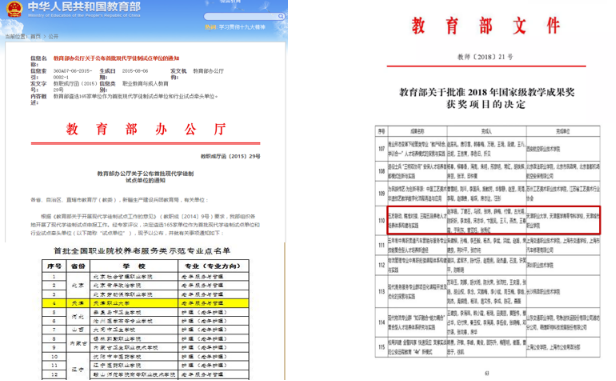Click the 中华人民共和国教育部 site title
Viewport: 616px width, 381px height.
tap(84, 7)
